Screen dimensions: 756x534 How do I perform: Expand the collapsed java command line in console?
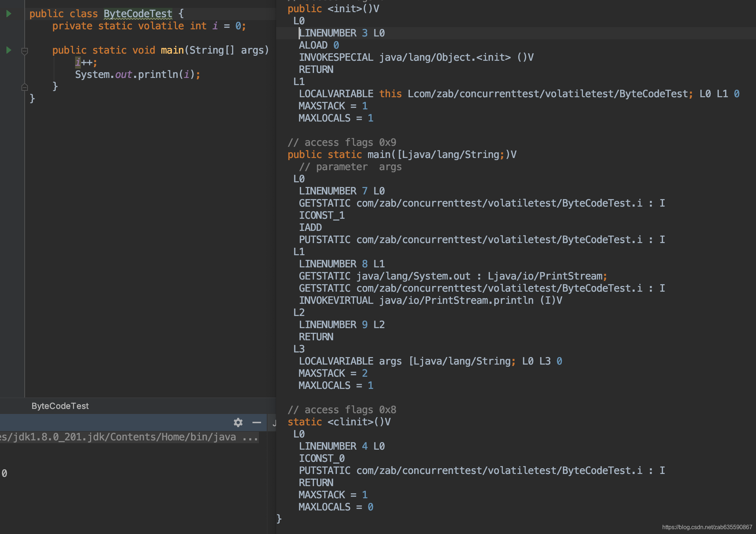(250, 437)
